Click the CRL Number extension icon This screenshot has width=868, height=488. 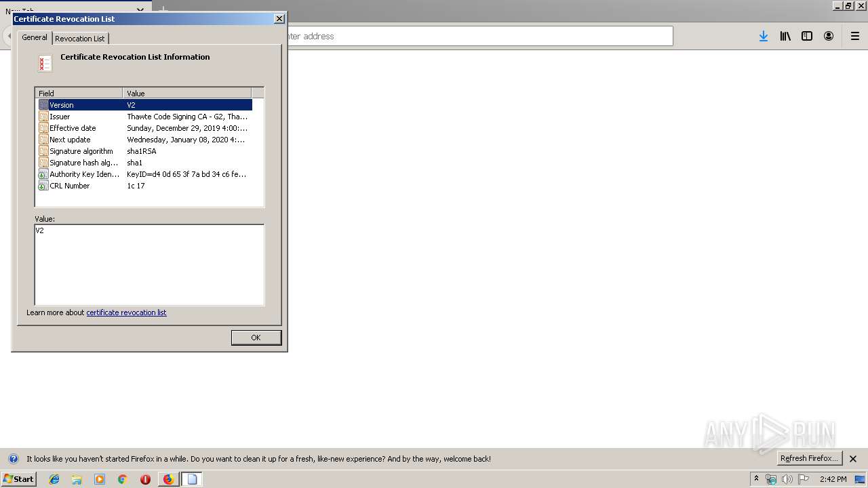(43, 186)
